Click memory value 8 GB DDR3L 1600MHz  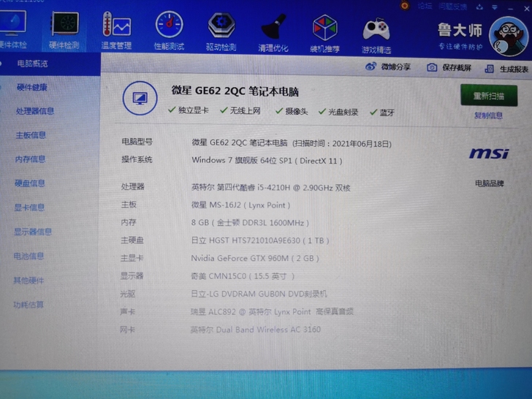click(x=250, y=223)
